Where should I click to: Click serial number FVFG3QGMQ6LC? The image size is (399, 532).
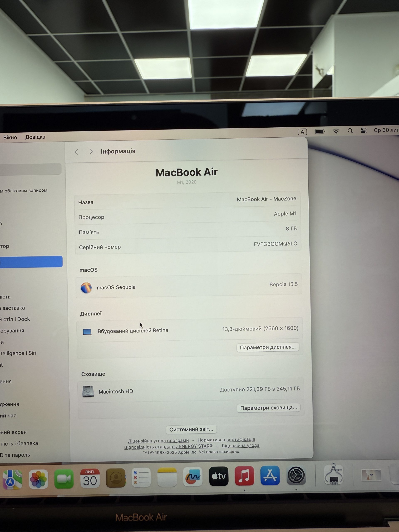275,244
